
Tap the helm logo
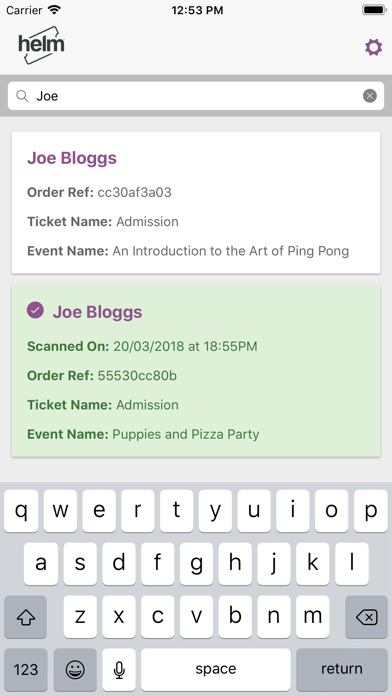tap(42, 45)
